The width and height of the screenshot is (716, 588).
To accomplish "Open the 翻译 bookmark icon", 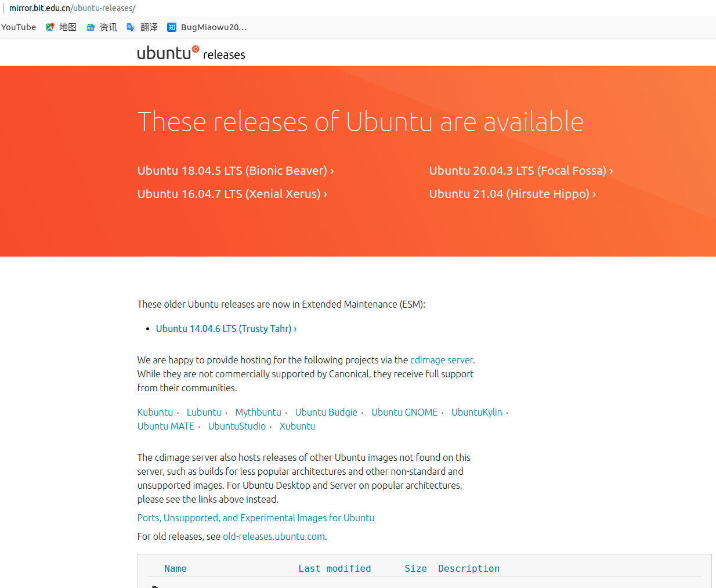I will tap(131, 27).
